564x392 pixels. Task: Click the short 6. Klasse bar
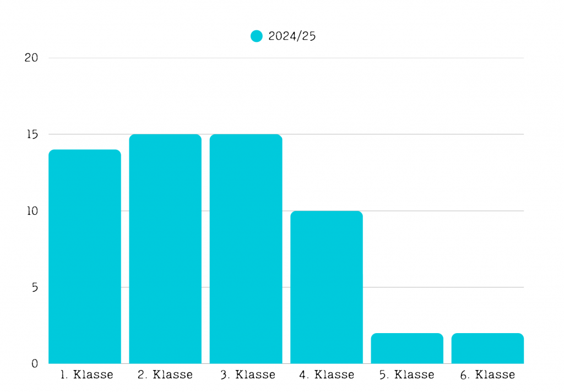pos(487,348)
